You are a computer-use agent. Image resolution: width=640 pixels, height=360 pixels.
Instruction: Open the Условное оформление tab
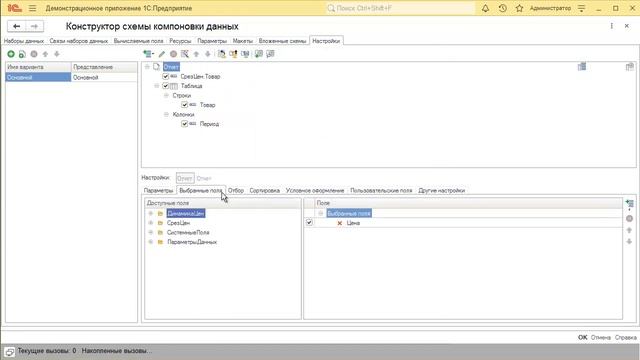click(x=315, y=191)
